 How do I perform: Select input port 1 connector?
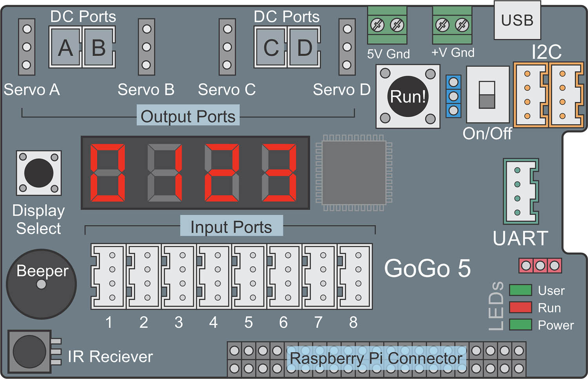[x=109, y=276]
